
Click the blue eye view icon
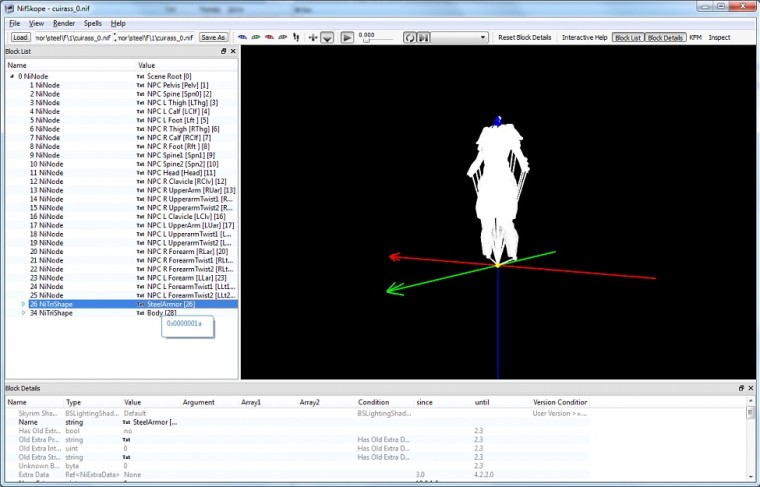[x=242, y=37]
